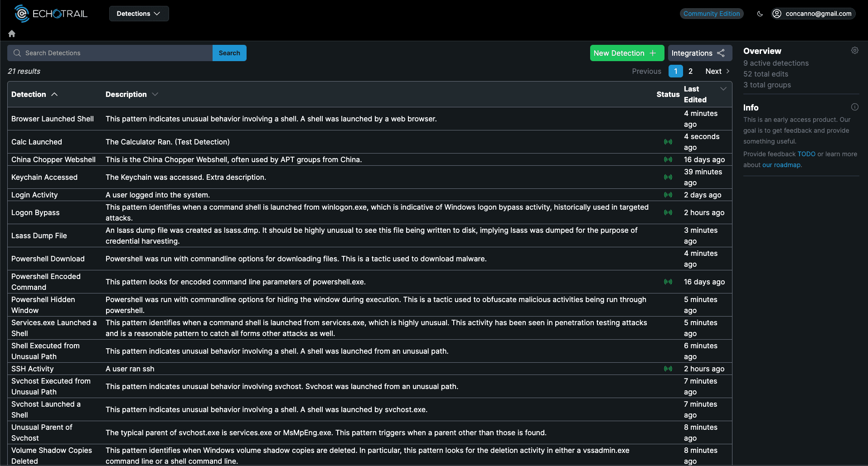868x466 pixels.
Task: Select page 2 in pagination
Action: [x=690, y=71]
